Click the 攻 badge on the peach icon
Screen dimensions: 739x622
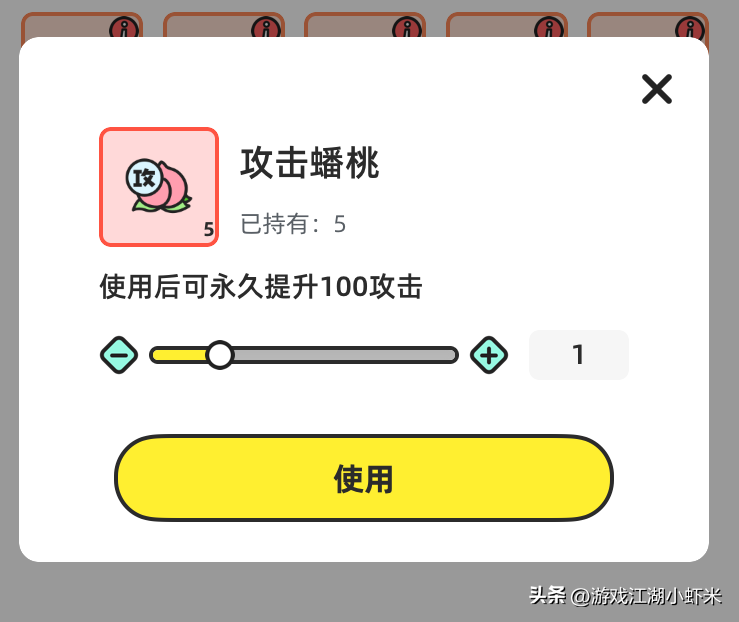click(x=144, y=178)
